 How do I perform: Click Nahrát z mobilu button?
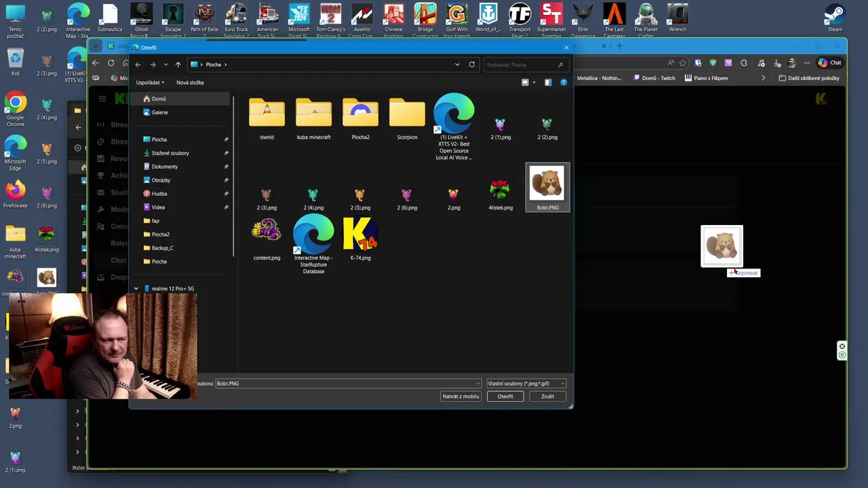[x=460, y=396]
